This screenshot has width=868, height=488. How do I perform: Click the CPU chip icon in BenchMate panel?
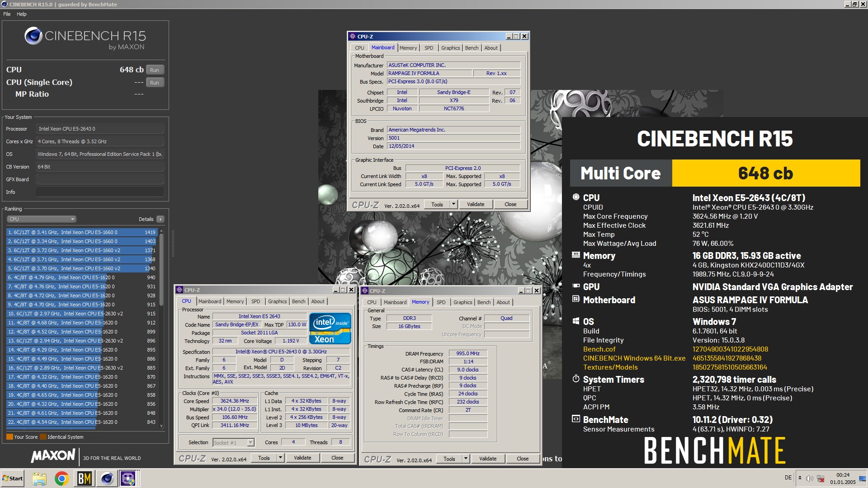point(576,197)
